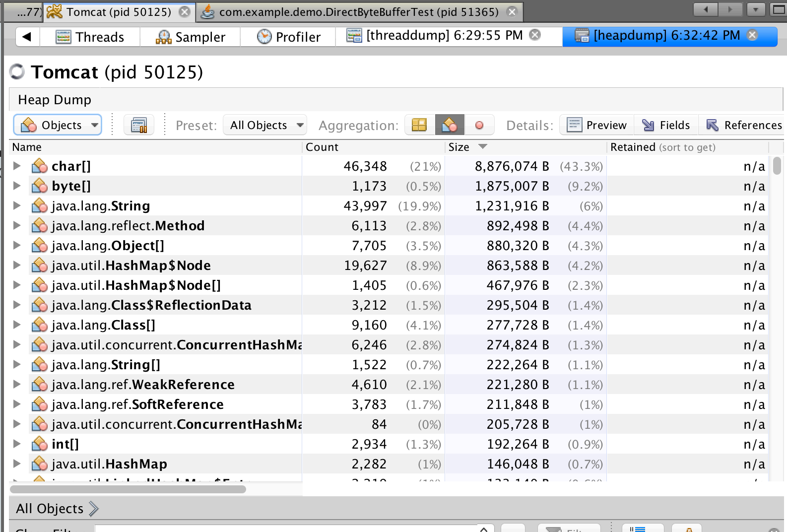Expand the WeakReference row
The width and height of the screenshot is (787, 532).
[17, 385]
